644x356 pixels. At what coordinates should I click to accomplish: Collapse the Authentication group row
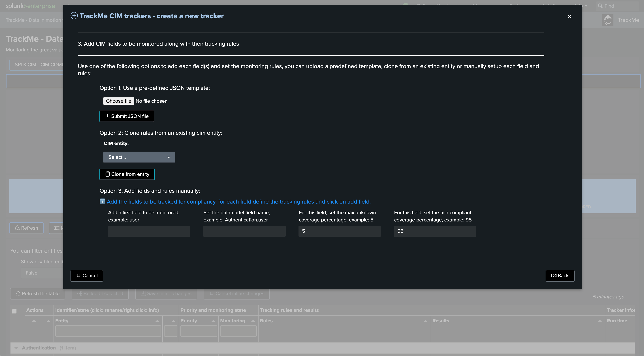click(16, 348)
